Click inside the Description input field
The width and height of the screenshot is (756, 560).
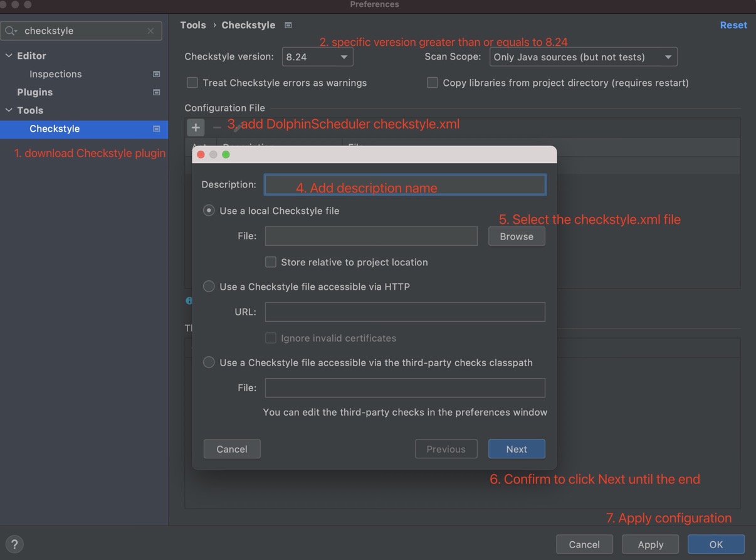click(x=404, y=184)
